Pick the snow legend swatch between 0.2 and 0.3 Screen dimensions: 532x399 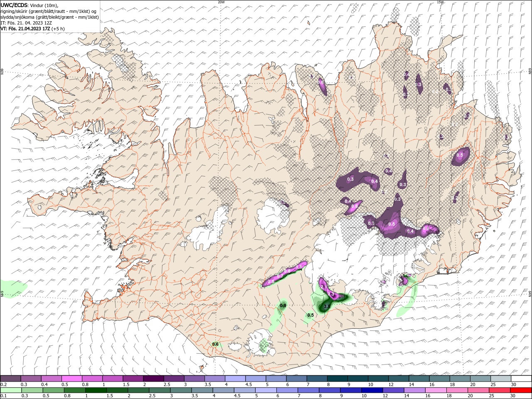10,379
